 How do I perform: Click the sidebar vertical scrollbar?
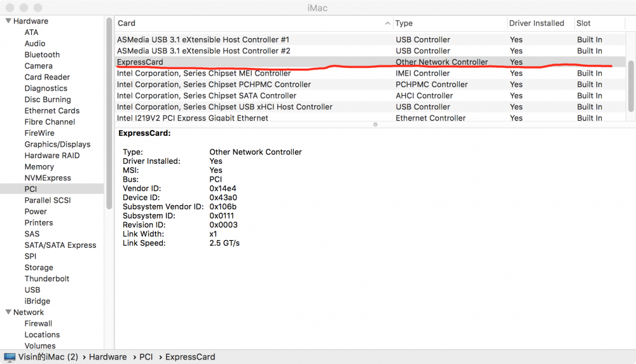tap(109, 114)
